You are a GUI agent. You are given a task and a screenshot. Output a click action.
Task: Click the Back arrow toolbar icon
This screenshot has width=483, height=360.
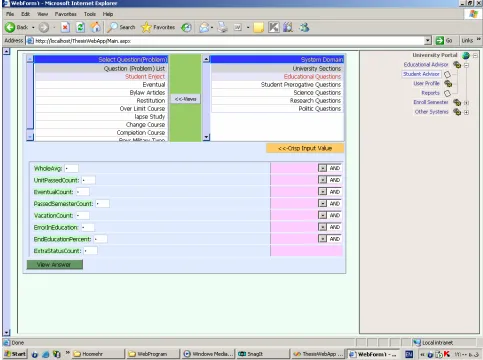pos(10,27)
